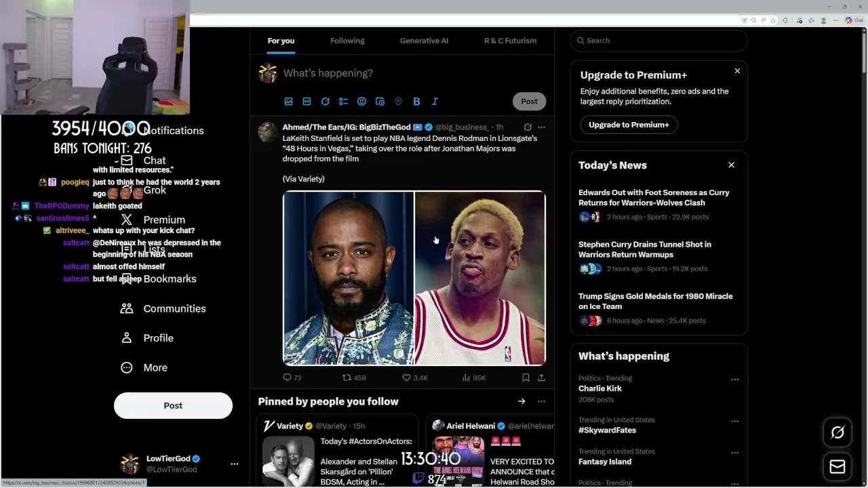Open the emoji picker in composer
The height and width of the screenshot is (488, 868).
(361, 101)
